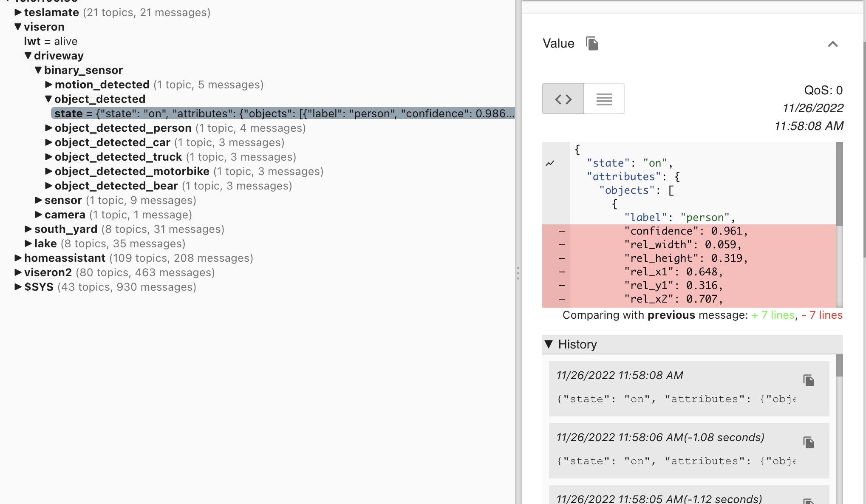The height and width of the screenshot is (504, 866).
Task: Expand the viseron2 topic
Action: click(x=18, y=272)
